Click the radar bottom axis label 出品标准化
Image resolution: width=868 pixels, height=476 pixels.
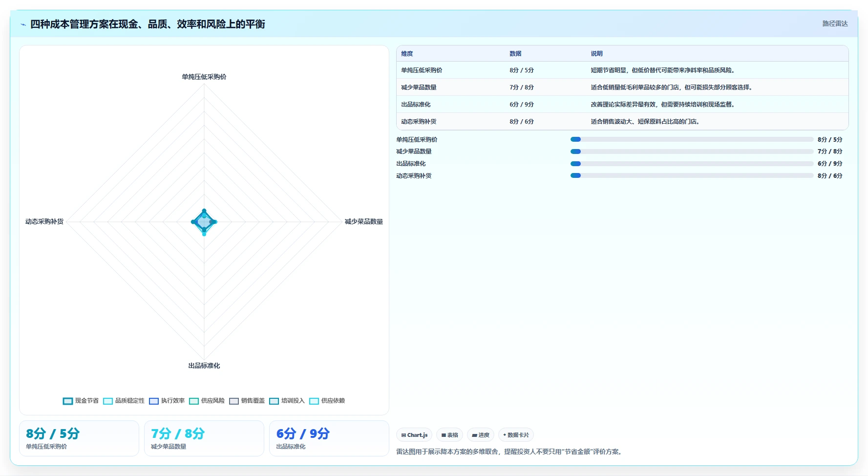[204, 366]
